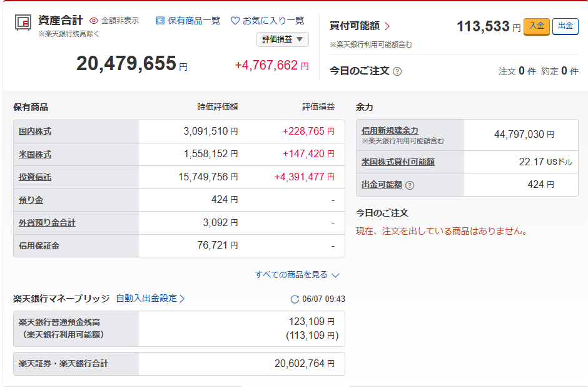Click total gain +4,767,662 円

coord(271,65)
